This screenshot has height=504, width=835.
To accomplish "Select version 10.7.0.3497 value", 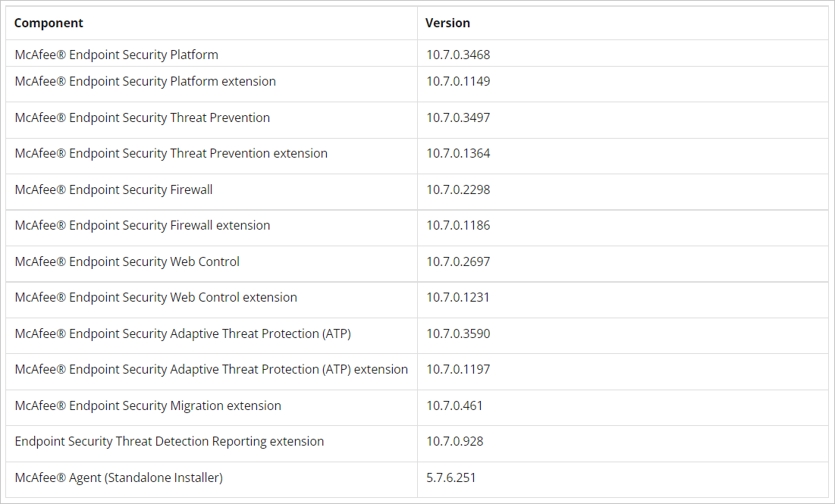I will point(458,117).
